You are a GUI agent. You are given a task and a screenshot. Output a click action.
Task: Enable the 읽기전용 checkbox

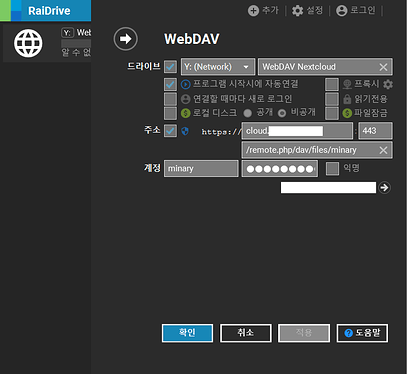(332, 99)
